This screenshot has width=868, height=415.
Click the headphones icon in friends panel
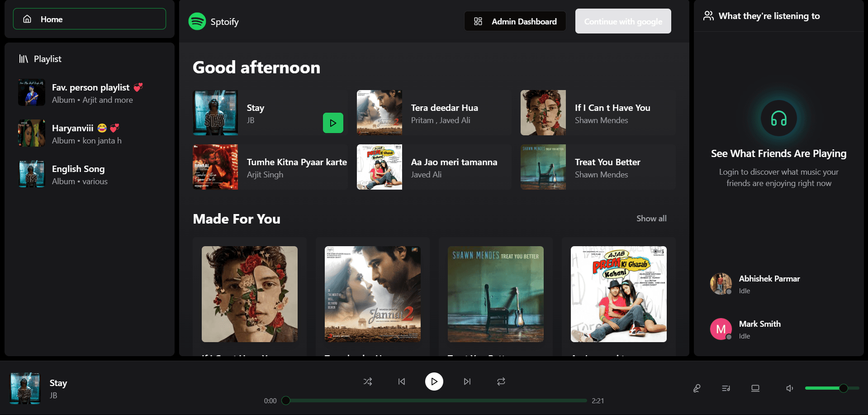[778, 118]
